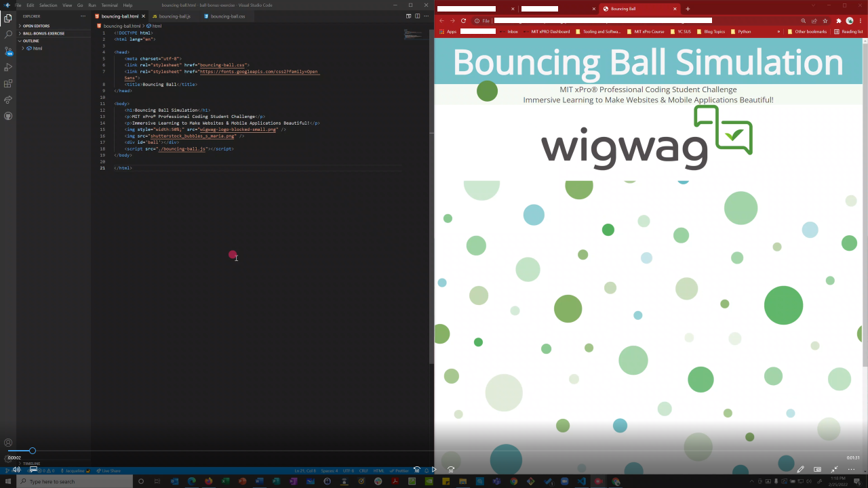Open the Search view in VS Code activity bar

coord(8,35)
